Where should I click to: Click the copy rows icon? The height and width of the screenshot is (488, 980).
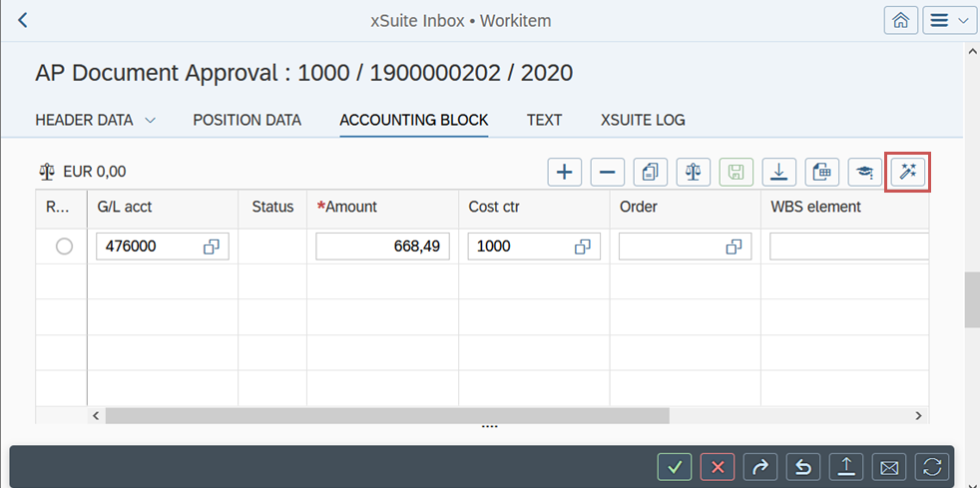pos(651,172)
